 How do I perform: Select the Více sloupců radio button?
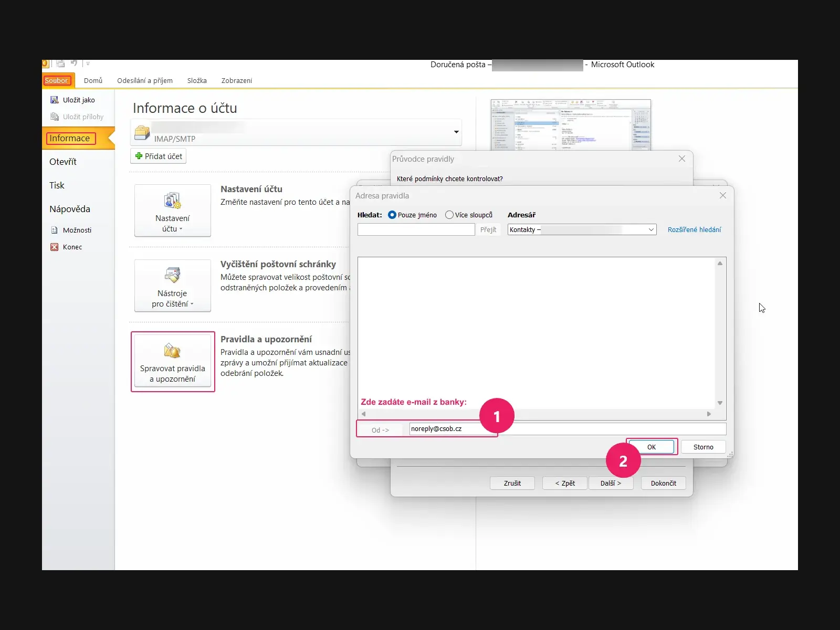click(449, 215)
